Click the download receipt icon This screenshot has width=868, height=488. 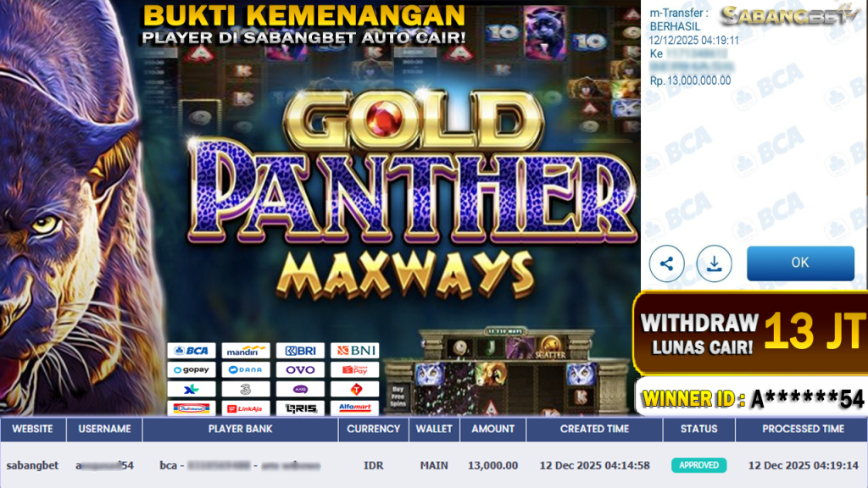714,263
